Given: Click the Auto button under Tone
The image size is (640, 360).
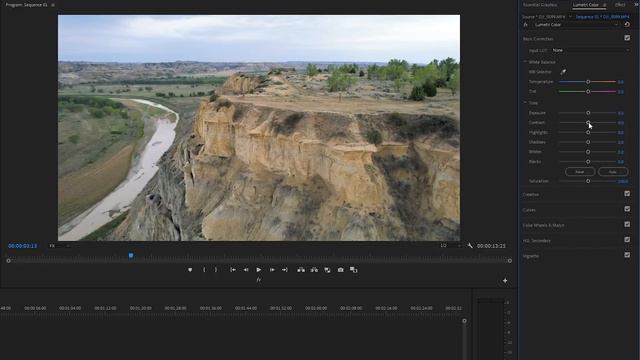Looking at the screenshot, I should (x=613, y=172).
